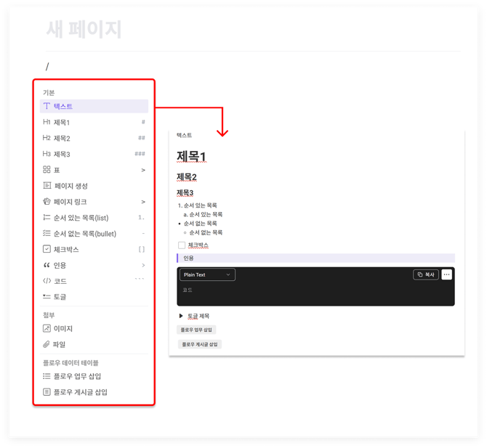487x448 pixels.
Task: Expand the 표 submenu arrow
Action: tap(142, 170)
